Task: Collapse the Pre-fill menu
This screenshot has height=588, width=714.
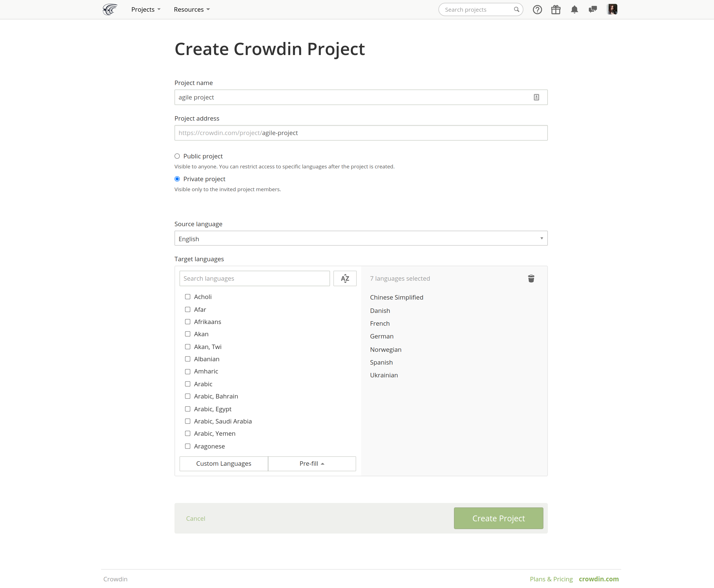Action: point(311,463)
